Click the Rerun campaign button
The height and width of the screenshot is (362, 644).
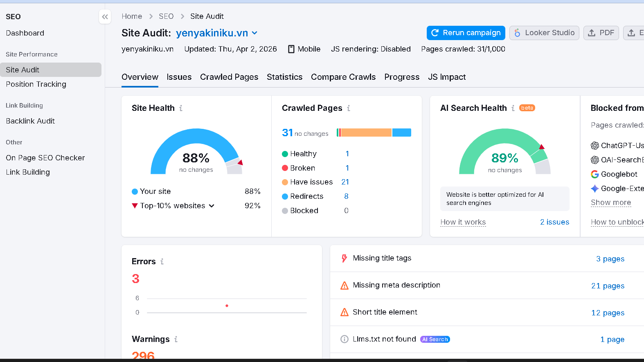tap(466, 33)
